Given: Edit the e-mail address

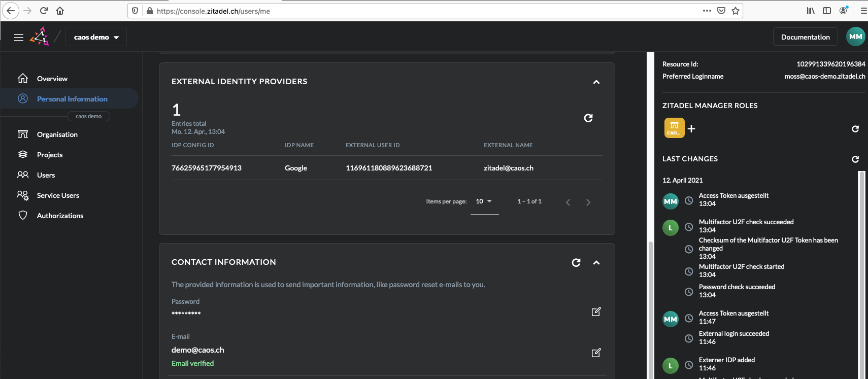Looking at the screenshot, I should pos(596,353).
